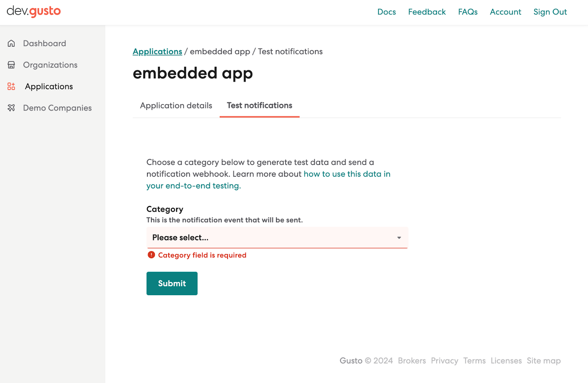Open the Site map footer link

point(544,361)
